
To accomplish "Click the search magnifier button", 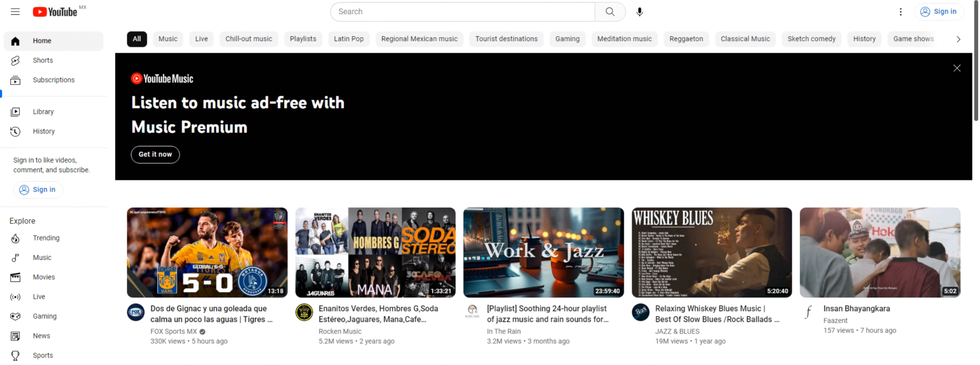I will pyautogui.click(x=610, y=12).
